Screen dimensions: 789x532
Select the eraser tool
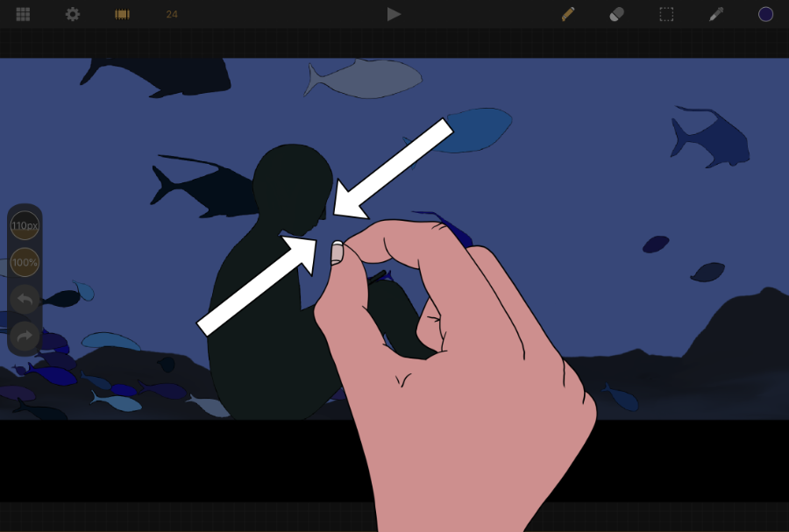pyautogui.click(x=617, y=14)
